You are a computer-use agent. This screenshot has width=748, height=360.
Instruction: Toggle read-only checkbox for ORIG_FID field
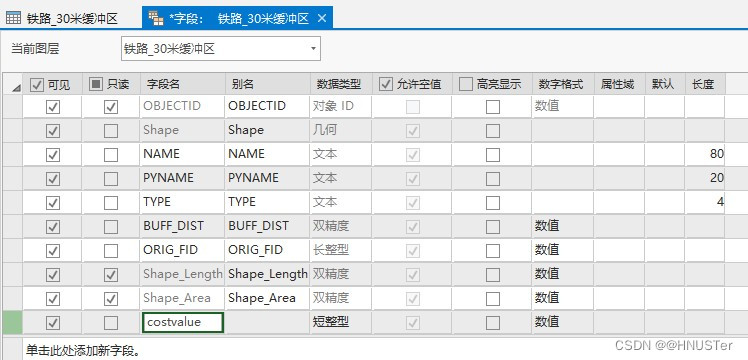[x=111, y=251]
